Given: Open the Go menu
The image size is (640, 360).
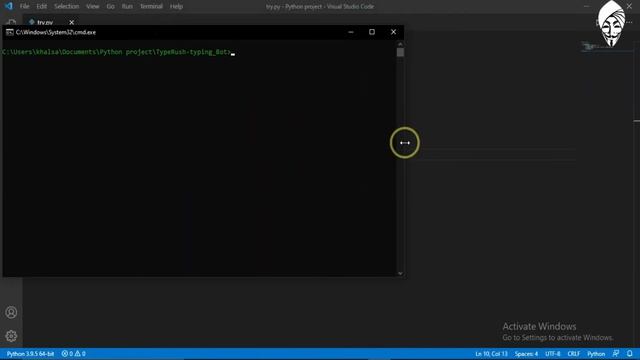Looking at the screenshot, I should pos(111,7).
